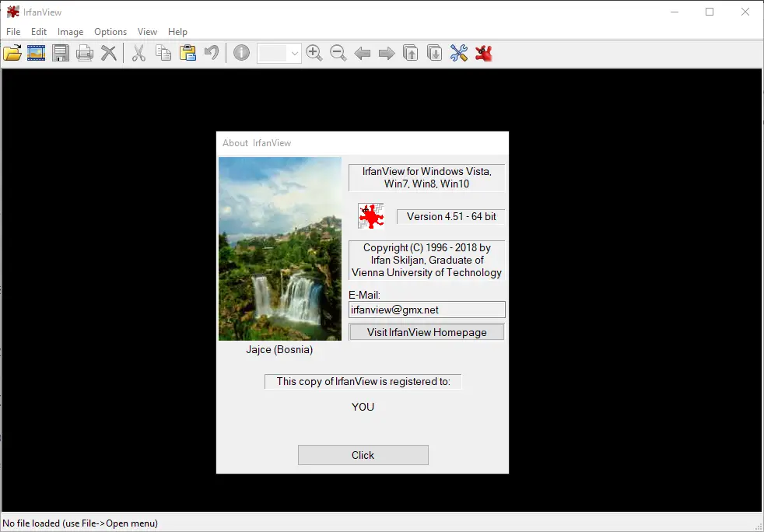Open a file with the folder icon
Viewport: 764px width, 532px height.
[12, 53]
